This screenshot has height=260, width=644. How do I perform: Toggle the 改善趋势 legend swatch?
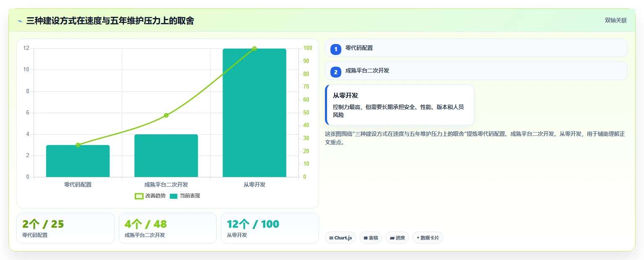(139, 196)
